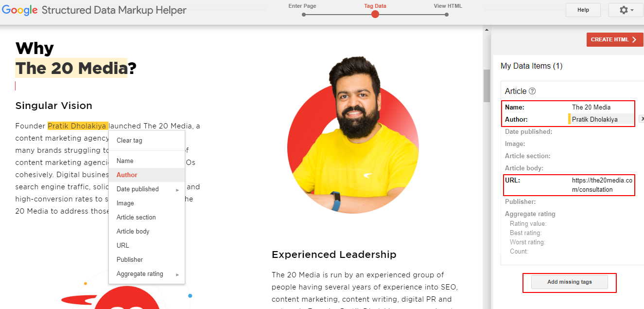Click the Google logo

pyautogui.click(x=20, y=10)
